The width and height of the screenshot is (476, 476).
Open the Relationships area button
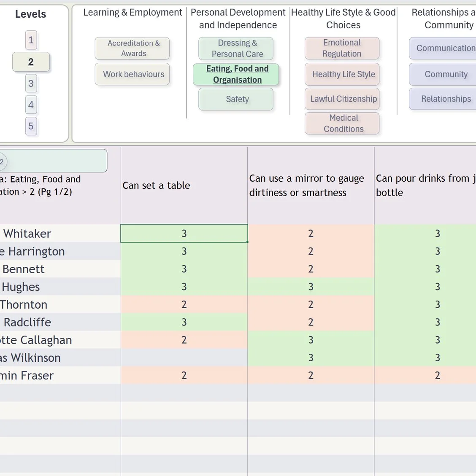(x=443, y=99)
